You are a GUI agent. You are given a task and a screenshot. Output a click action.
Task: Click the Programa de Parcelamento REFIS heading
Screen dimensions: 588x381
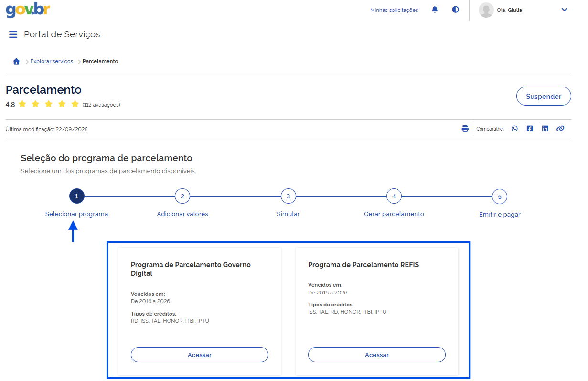point(363,265)
